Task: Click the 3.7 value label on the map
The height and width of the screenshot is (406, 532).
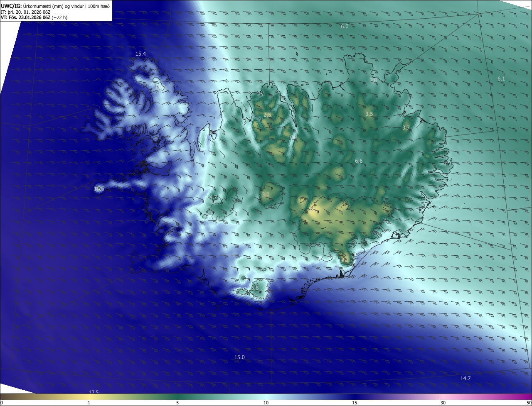Action: pos(406,128)
